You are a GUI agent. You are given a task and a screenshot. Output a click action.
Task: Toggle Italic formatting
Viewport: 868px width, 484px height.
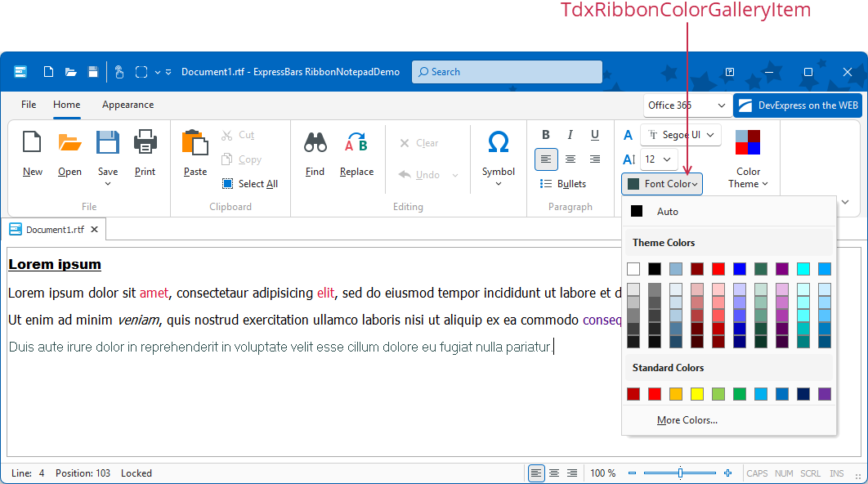pos(570,135)
